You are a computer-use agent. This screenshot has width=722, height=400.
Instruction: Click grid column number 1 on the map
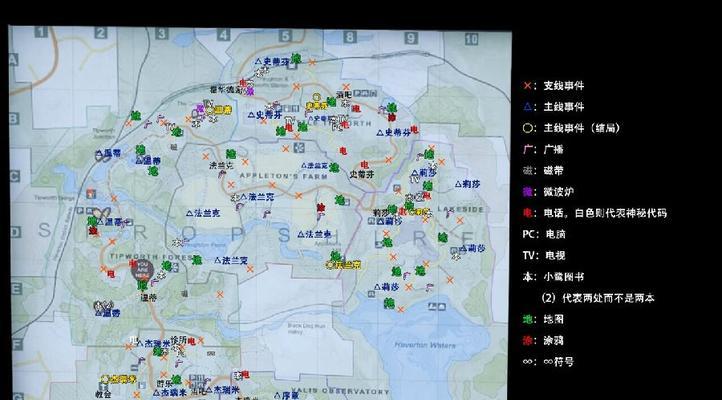pos(41,32)
